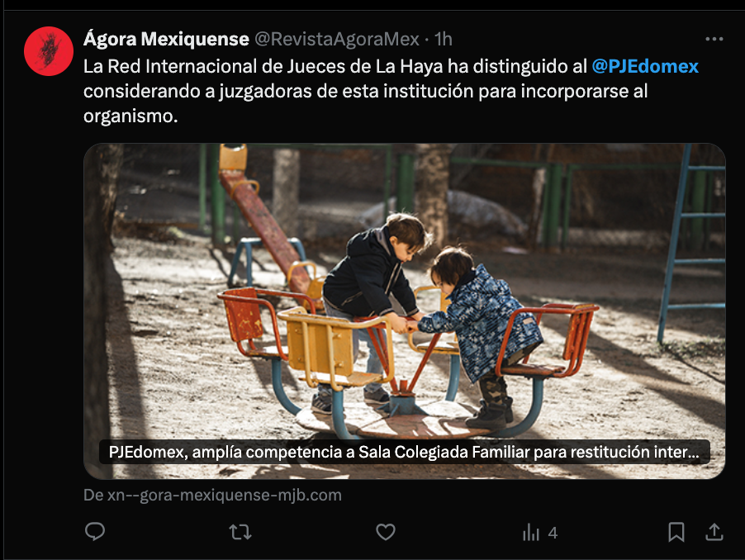Screen dimensions: 745x560
Task: Like the tweet with heart icon
Action: coord(386,532)
